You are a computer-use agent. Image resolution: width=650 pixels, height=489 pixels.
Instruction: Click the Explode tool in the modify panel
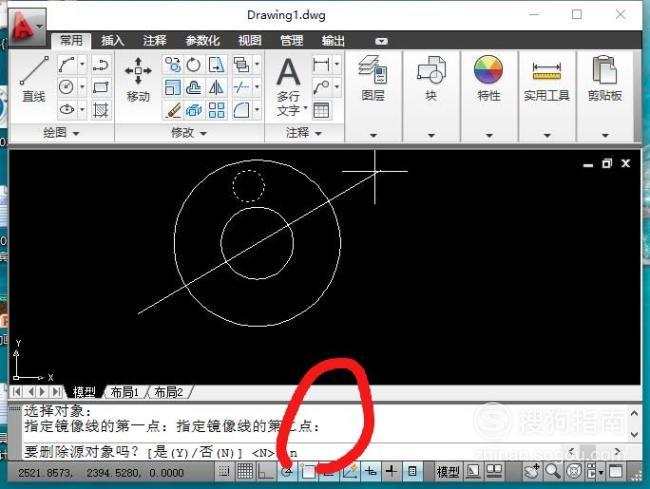point(194,110)
